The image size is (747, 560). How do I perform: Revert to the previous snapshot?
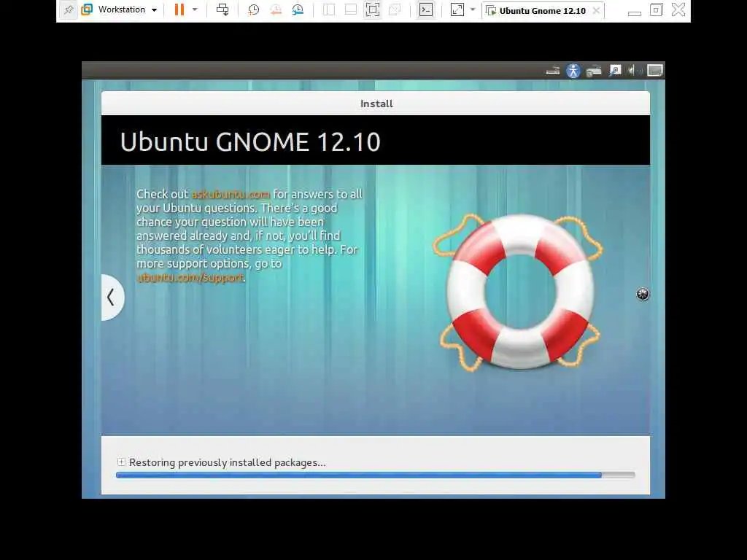click(x=275, y=9)
